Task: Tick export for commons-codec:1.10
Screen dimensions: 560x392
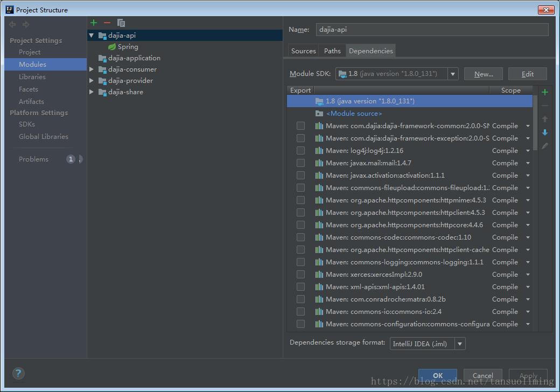Action: 300,237
